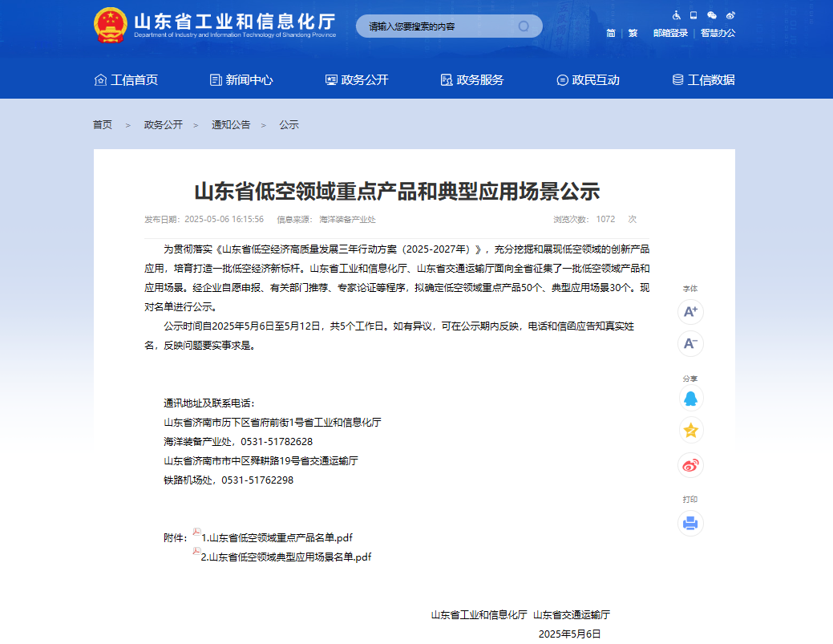Switch to Simplified Chinese (简)

[611, 33]
